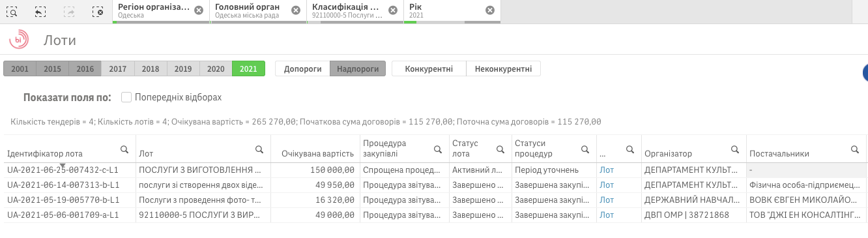
Task: Open Лот link for UA-2021-05-19-005770-b-L1
Action: (607, 200)
